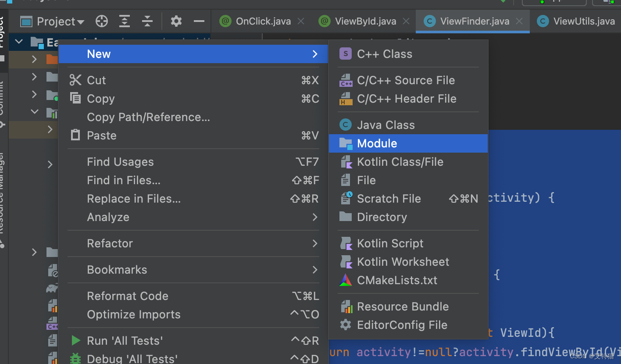Hide the Project panel with minus icon
This screenshot has width=621, height=364.
click(199, 21)
